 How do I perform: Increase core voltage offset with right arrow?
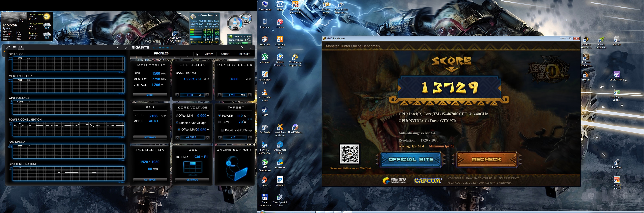coord(207,137)
